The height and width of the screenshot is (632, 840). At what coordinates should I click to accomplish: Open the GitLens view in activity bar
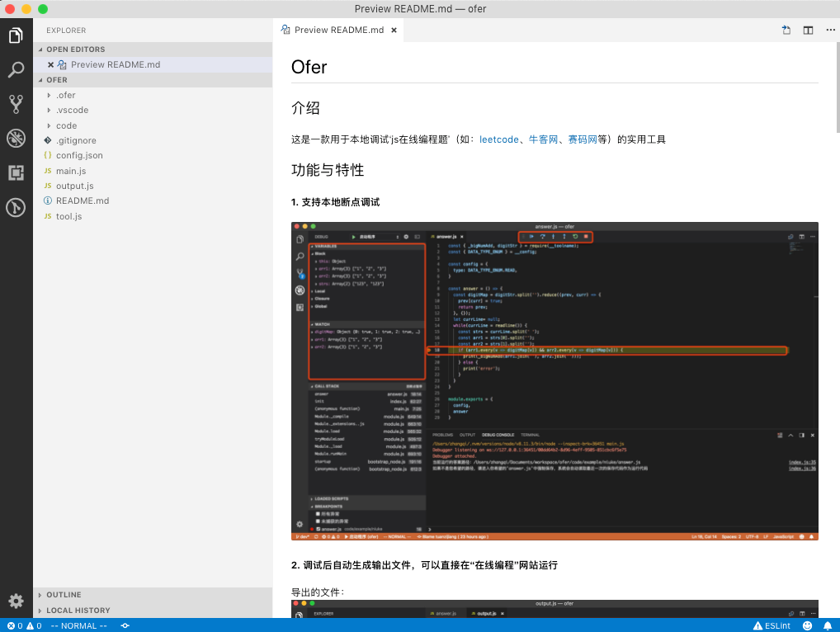click(x=16, y=207)
